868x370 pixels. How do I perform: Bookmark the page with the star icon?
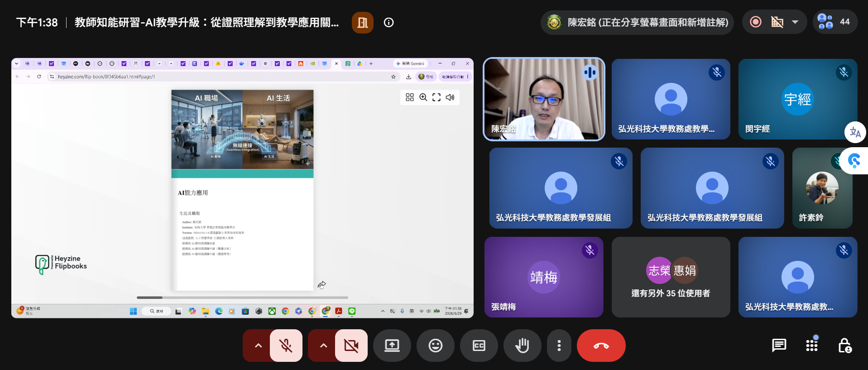click(393, 77)
